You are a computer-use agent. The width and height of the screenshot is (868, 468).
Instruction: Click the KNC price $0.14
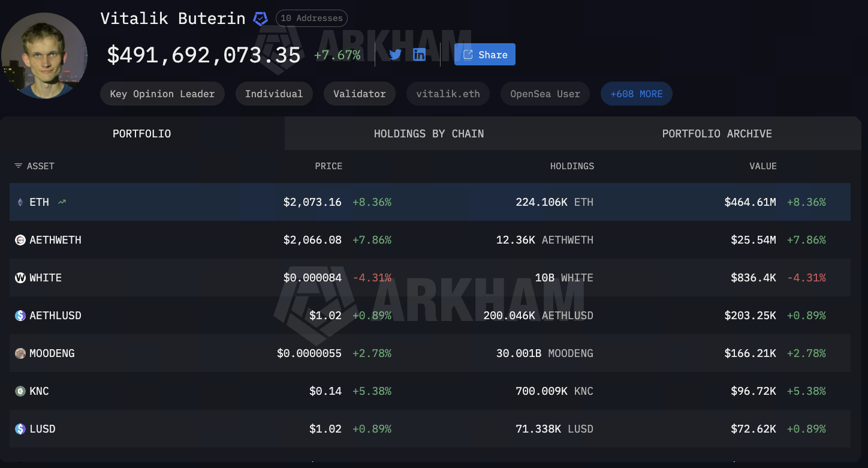point(325,391)
